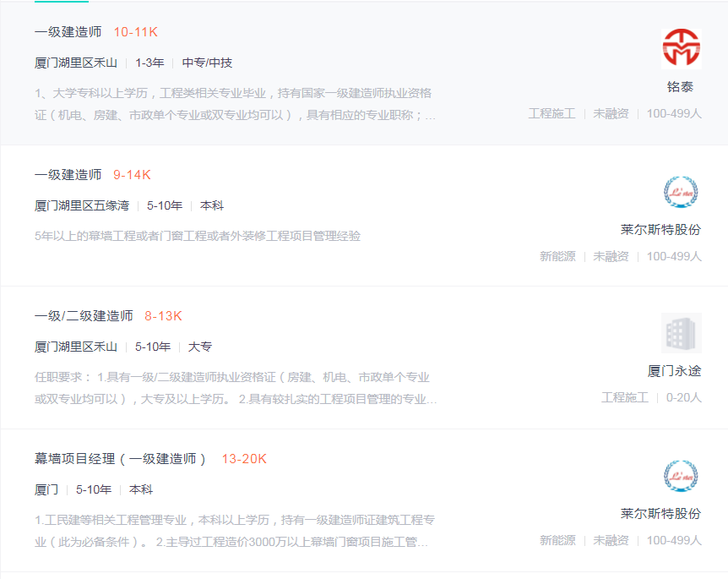Click 莱尔斯特股份 logo in the 13-20K listing

681,476
